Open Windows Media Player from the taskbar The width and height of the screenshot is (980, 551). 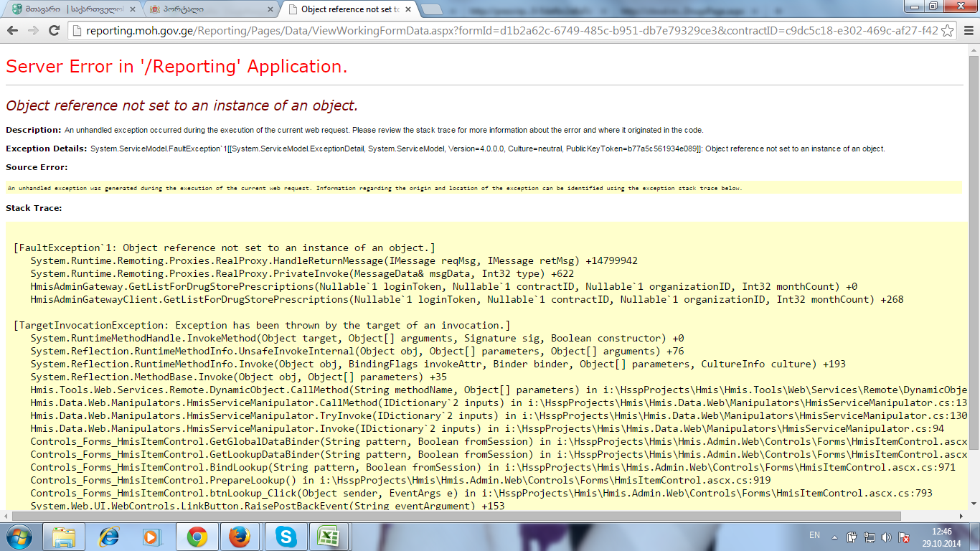151,537
